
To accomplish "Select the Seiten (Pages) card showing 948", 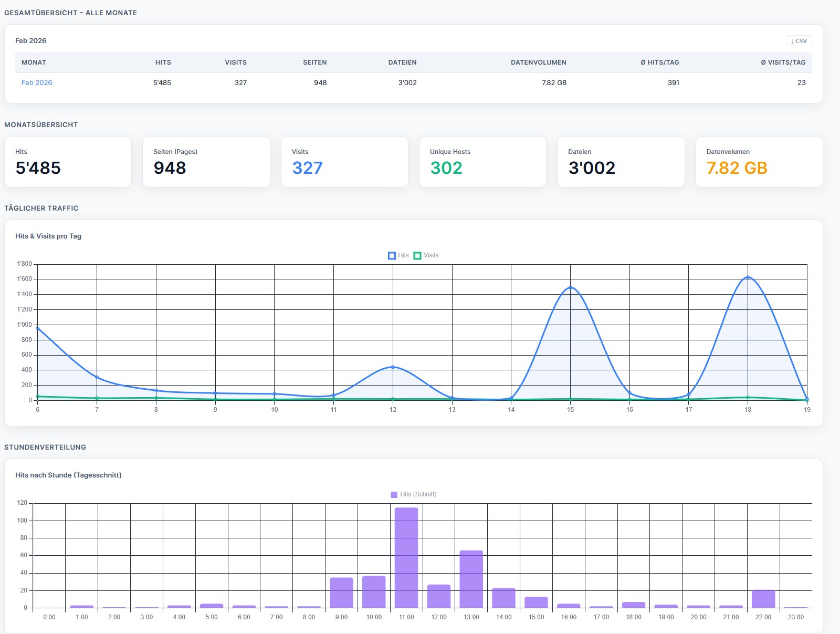I will (x=206, y=161).
